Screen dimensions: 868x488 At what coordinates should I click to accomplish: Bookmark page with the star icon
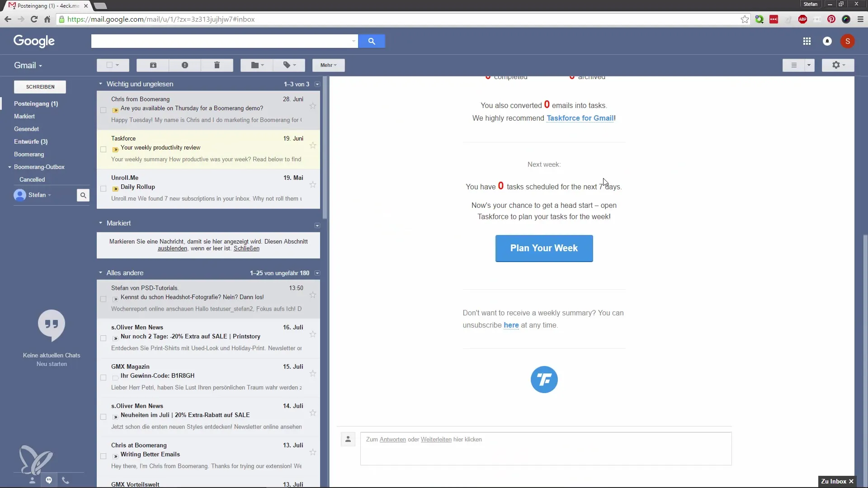point(745,19)
